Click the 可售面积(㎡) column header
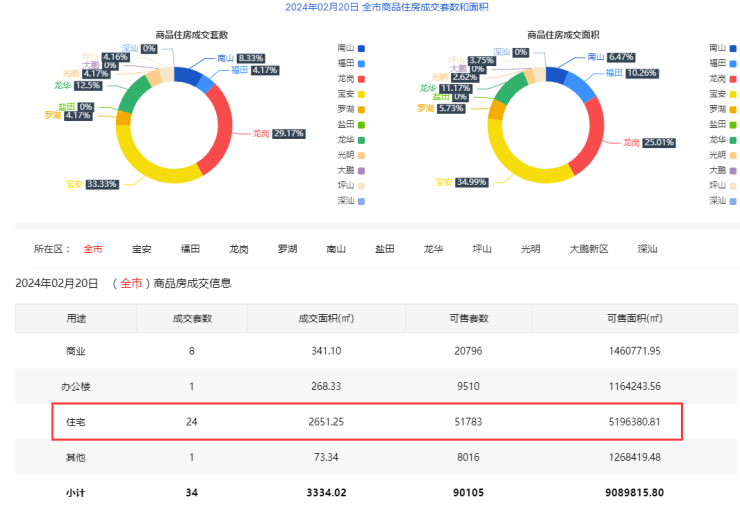The image size is (740, 506). coord(634,318)
